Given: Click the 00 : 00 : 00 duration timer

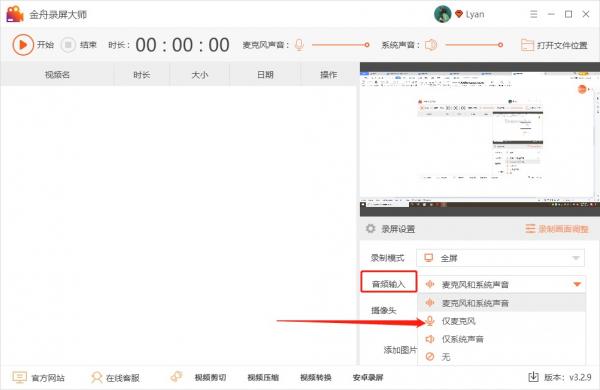Looking at the screenshot, I should 182,45.
